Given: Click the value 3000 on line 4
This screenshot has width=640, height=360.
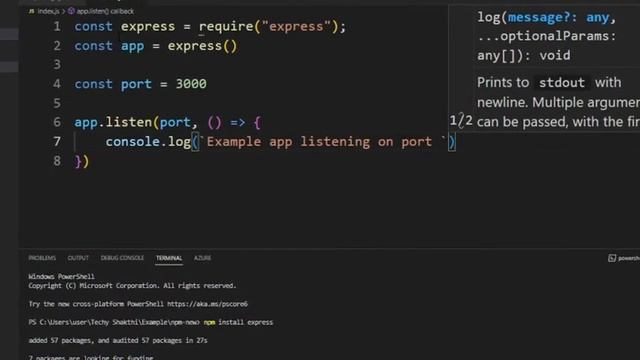Looking at the screenshot, I should pyautogui.click(x=191, y=84).
